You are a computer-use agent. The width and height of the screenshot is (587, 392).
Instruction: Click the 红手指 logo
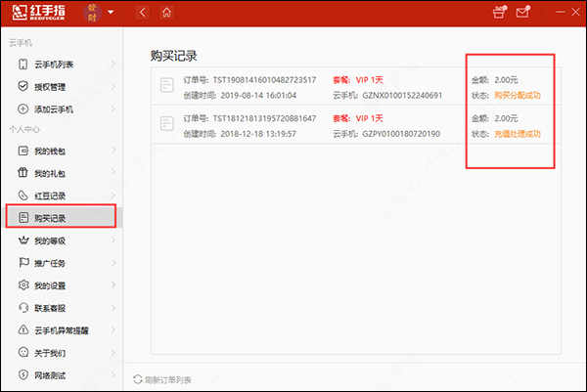coord(38,13)
